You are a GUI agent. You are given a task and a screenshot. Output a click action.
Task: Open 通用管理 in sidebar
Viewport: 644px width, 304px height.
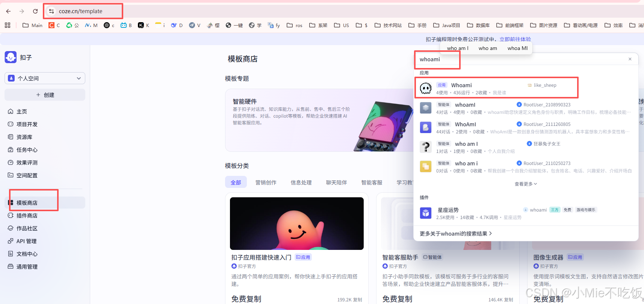(x=45, y=267)
